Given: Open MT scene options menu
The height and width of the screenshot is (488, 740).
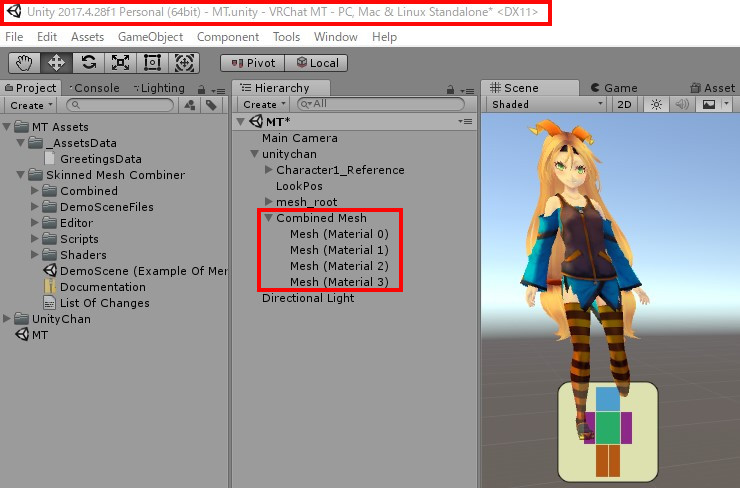Looking at the screenshot, I should click(x=465, y=121).
